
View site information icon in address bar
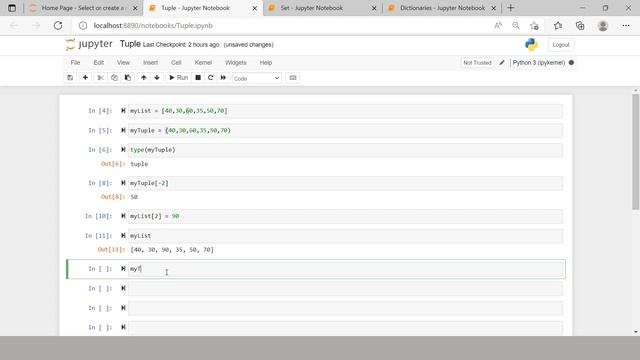tap(83, 25)
